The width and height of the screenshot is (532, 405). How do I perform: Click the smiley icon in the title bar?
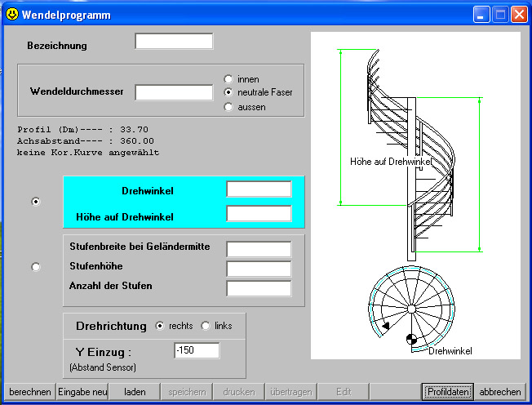tap(12, 14)
